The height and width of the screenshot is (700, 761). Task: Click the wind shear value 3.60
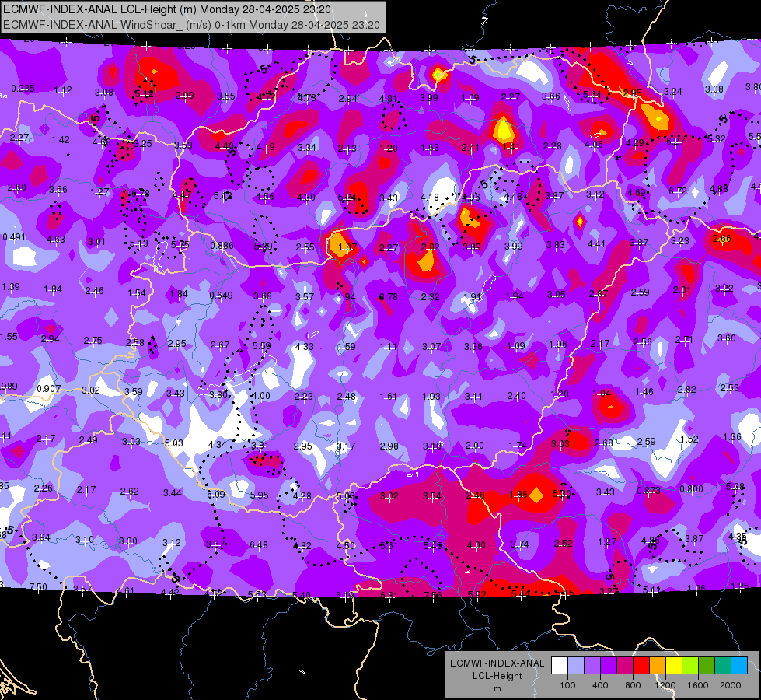[727, 338]
